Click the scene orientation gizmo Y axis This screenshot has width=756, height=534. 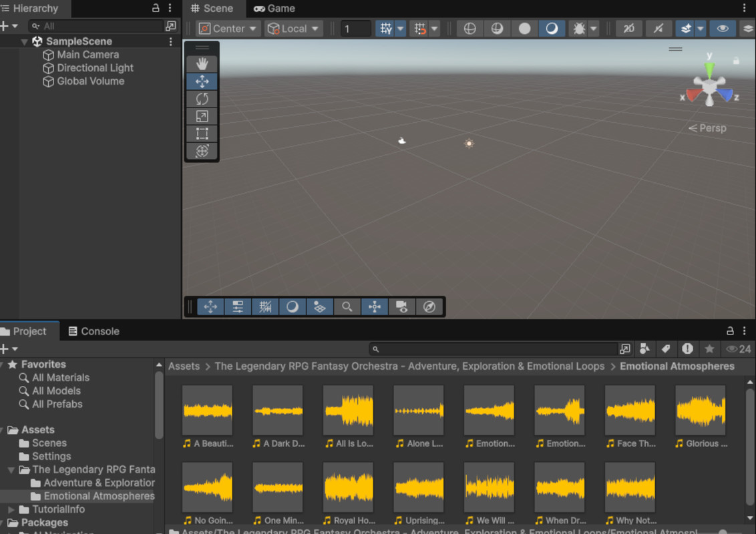pyautogui.click(x=709, y=67)
